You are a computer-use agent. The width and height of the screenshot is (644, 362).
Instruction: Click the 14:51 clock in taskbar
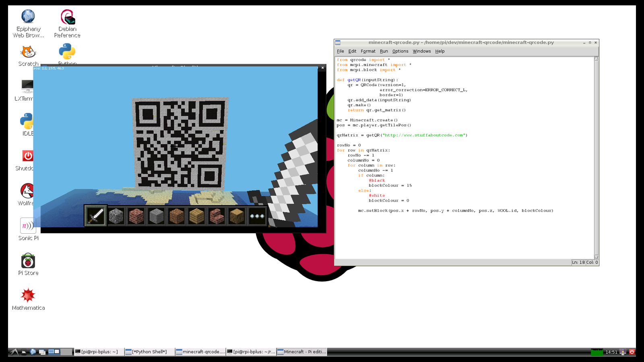point(611,352)
